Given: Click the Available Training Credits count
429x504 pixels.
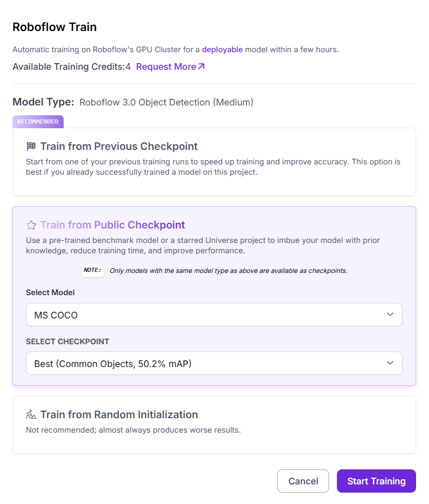Looking at the screenshot, I should pos(128,67).
